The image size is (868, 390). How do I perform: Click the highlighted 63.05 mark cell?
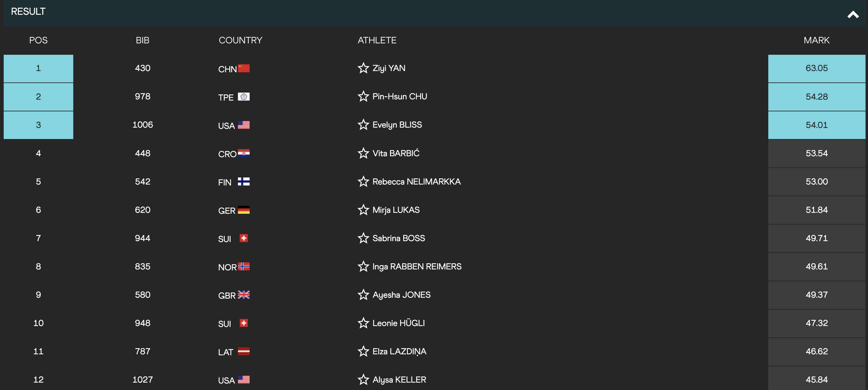coord(817,68)
